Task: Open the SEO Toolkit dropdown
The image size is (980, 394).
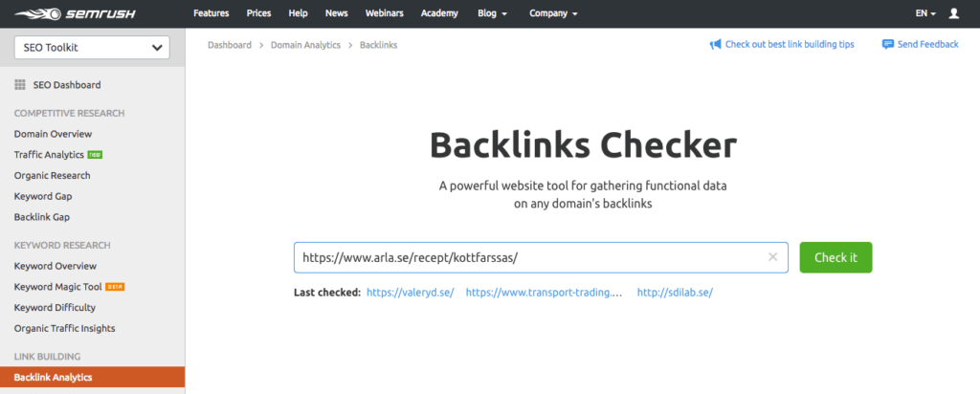Action: 92,48
